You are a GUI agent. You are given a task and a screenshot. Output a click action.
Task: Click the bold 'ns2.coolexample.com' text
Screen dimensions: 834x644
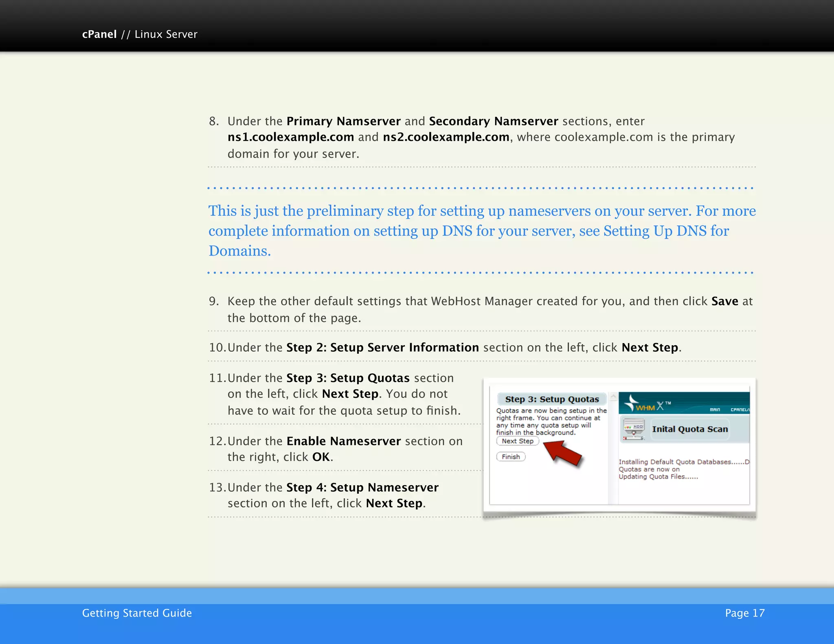pyautogui.click(x=446, y=137)
